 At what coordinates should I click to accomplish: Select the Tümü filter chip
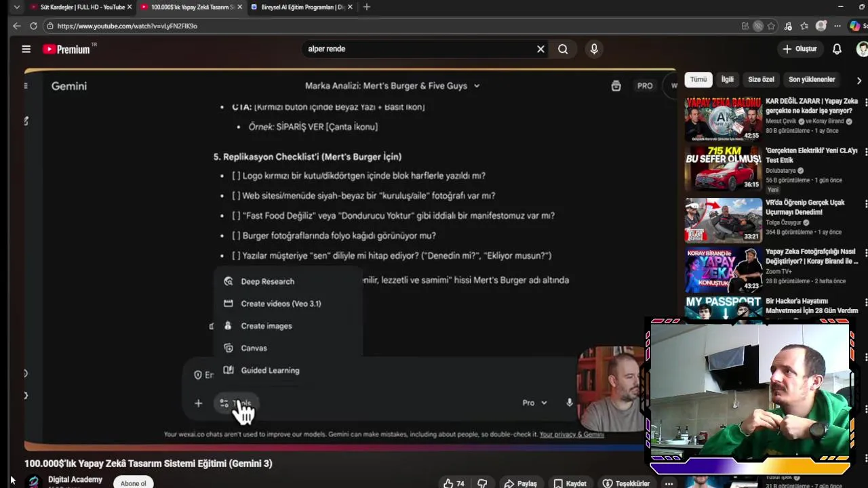[x=698, y=79]
